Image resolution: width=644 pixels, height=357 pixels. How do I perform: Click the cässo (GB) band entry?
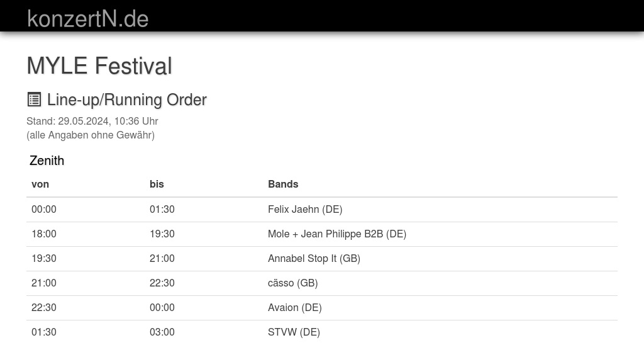[292, 283]
